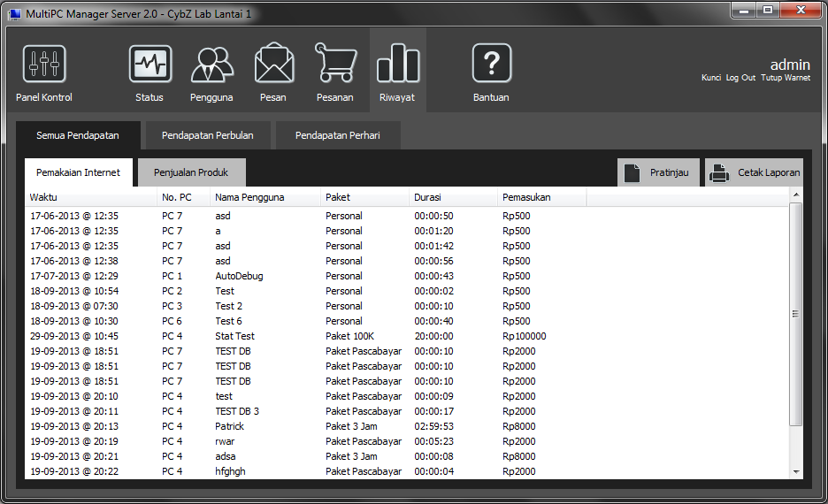Screen dimensions: 828x504
Task: Open the Panel Kontrol sliders icon
Action: pyautogui.click(x=44, y=65)
